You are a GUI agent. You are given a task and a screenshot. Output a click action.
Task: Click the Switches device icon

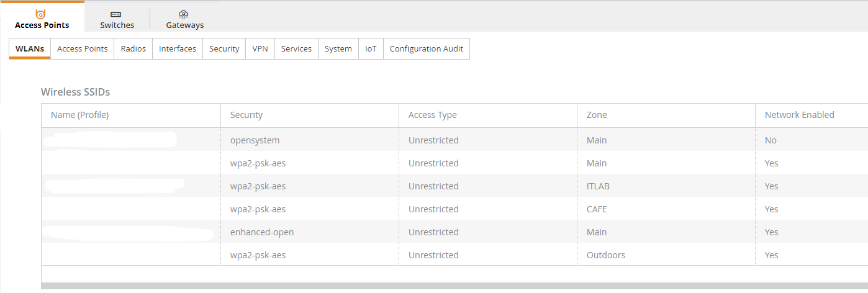click(116, 14)
